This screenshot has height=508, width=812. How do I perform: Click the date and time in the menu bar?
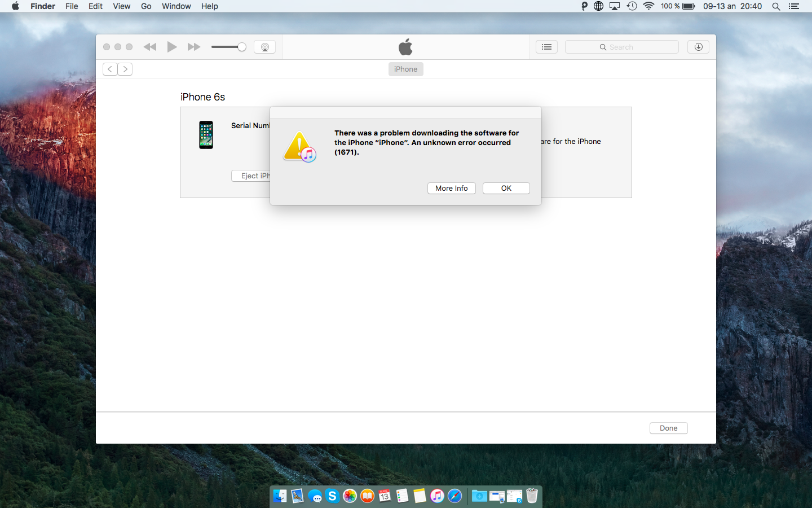732,6
